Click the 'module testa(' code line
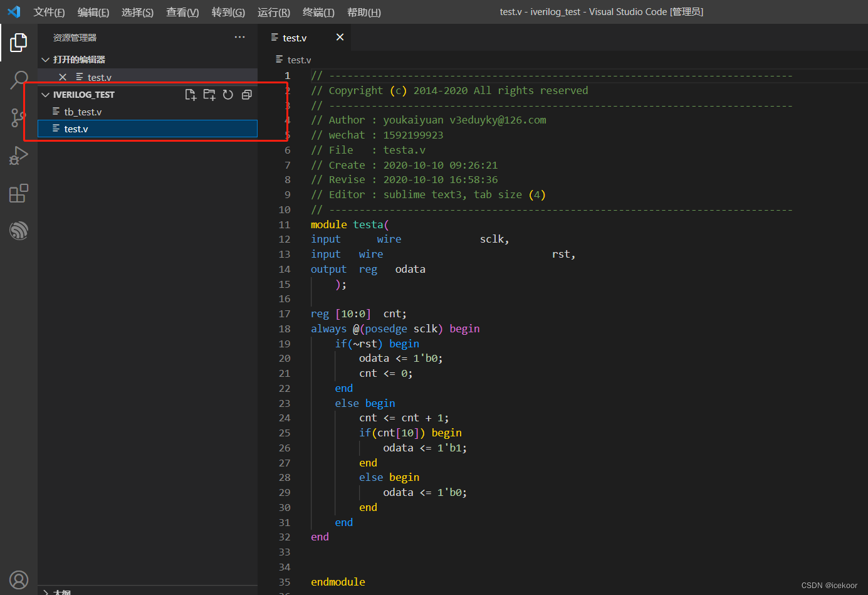This screenshot has width=868, height=595. click(350, 224)
